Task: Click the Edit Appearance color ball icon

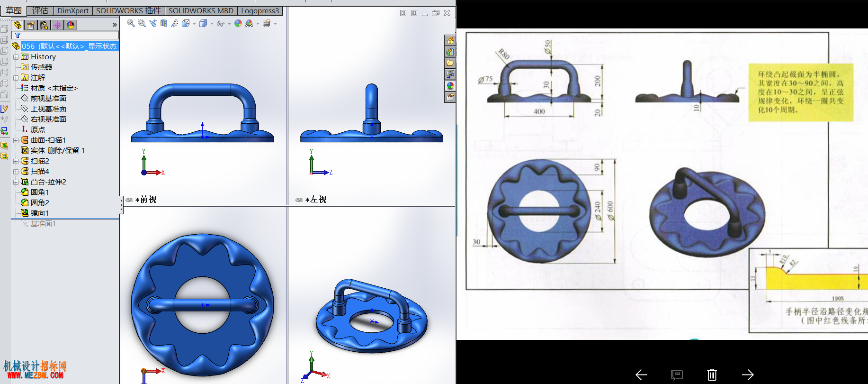Action: [238, 23]
